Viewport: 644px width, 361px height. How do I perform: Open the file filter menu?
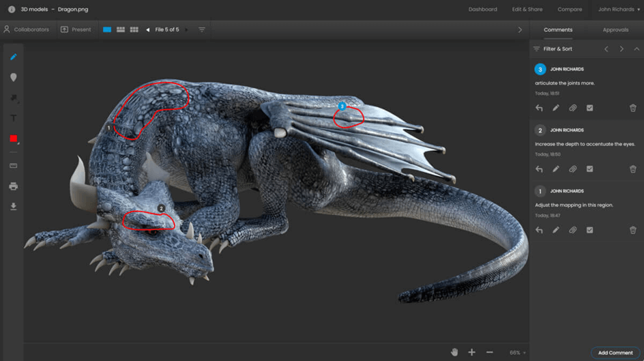click(202, 29)
